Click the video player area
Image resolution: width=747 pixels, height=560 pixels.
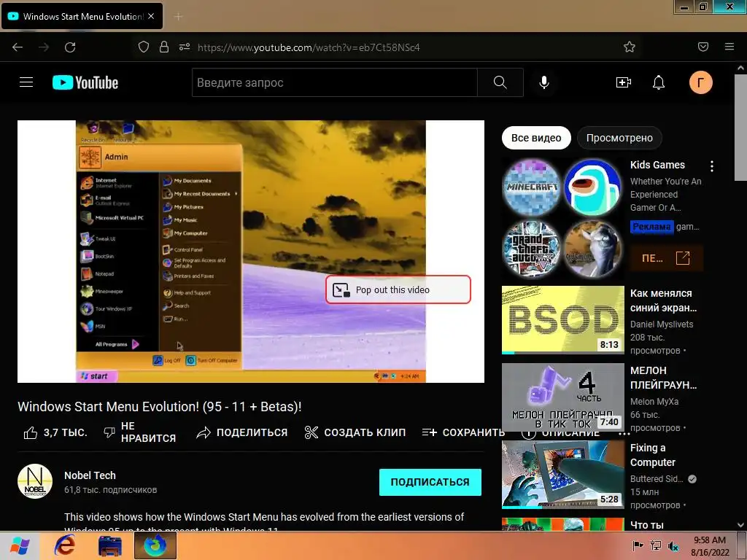pyautogui.click(x=251, y=252)
